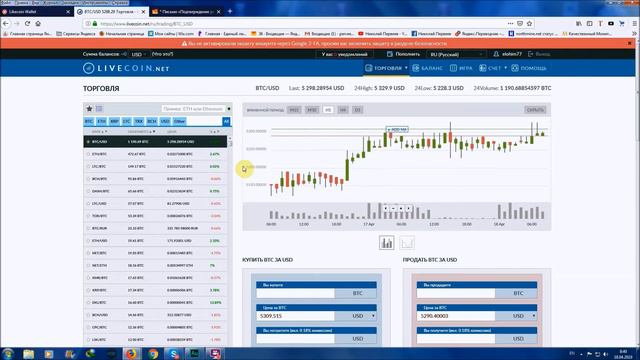Log out using the Выход link
The width and height of the screenshot is (640, 360).
(539, 54)
